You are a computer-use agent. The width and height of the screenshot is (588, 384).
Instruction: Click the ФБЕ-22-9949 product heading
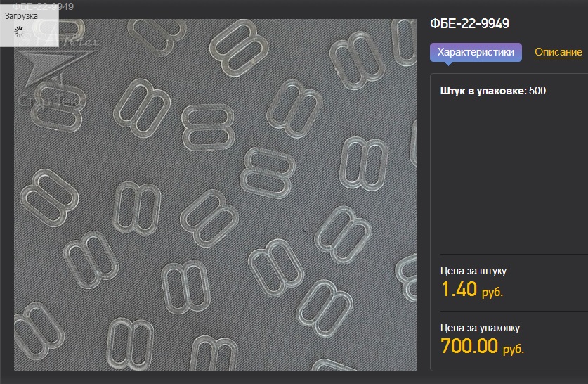click(x=469, y=23)
